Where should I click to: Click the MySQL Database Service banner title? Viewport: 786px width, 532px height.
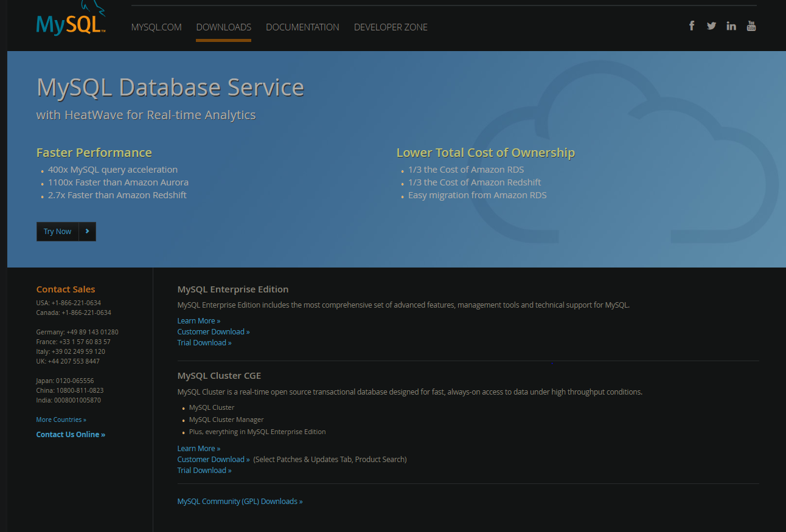click(x=170, y=87)
